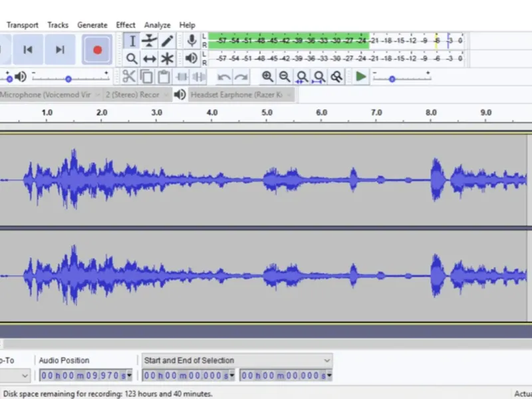Click the recording level meter bar
This screenshot has height=399, width=532.
[x=336, y=41]
